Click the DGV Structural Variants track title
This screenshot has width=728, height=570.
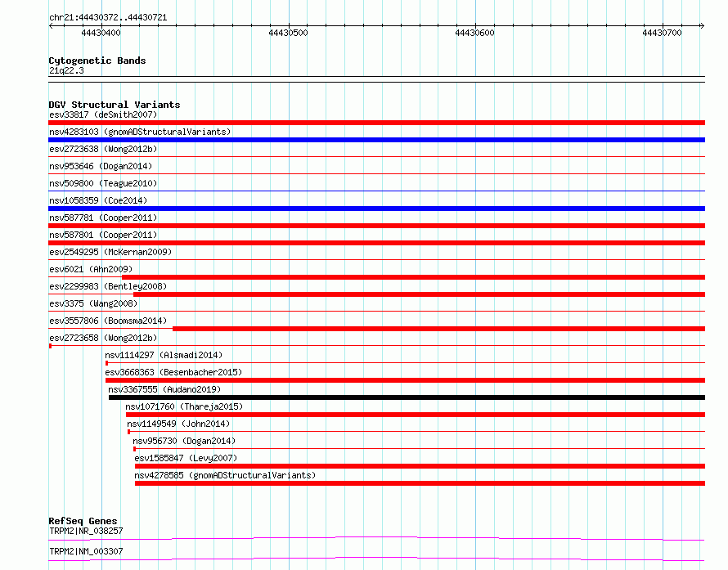(115, 105)
